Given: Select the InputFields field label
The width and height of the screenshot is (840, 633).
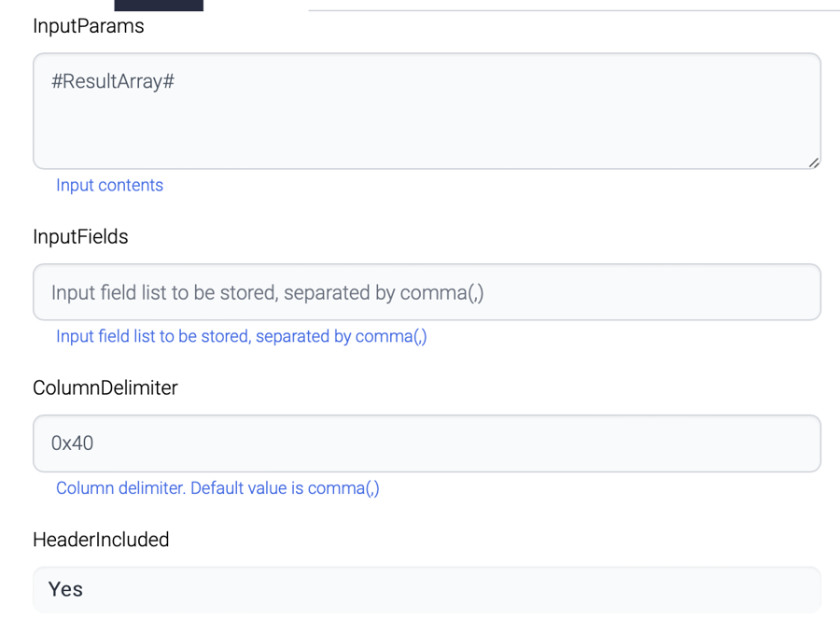Looking at the screenshot, I should click(80, 237).
